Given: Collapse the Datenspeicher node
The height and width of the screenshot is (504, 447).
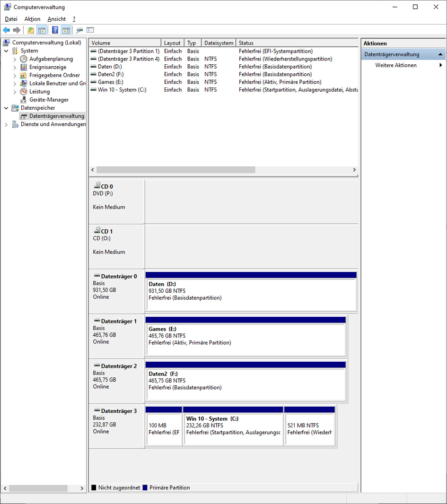Looking at the screenshot, I should [6, 108].
